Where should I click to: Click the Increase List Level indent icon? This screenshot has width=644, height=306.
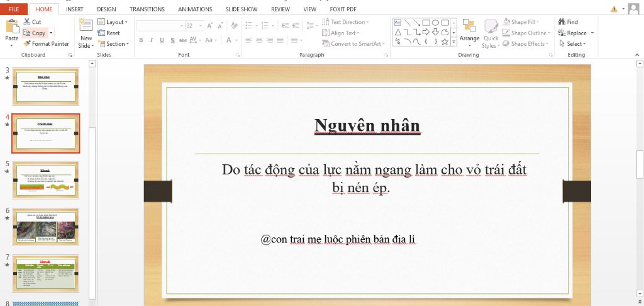coord(296,25)
